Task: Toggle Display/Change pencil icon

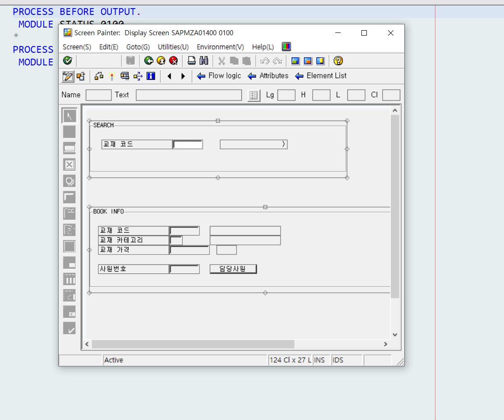Action: point(68,76)
